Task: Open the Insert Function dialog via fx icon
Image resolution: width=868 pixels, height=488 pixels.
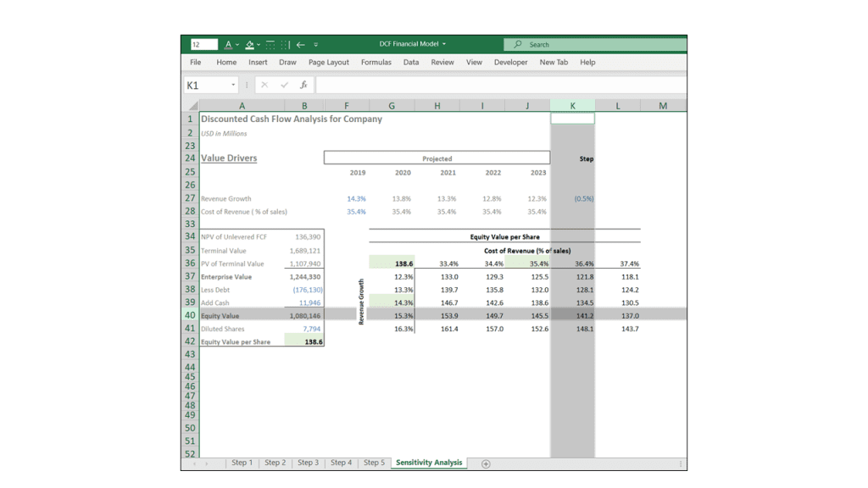Action: [x=304, y=85]
